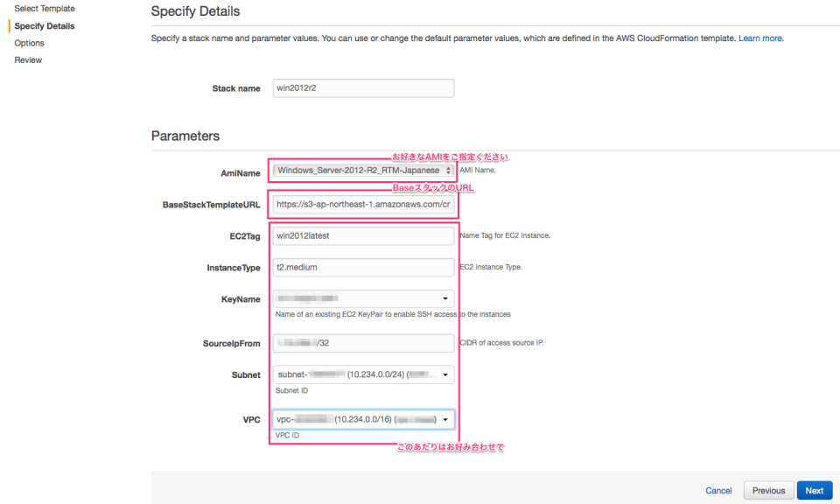Image resolution: width=840 pixels, height=504 pixels.
Task: Expand the Subnet selection dropdown
Action: [x=362, y=374]
